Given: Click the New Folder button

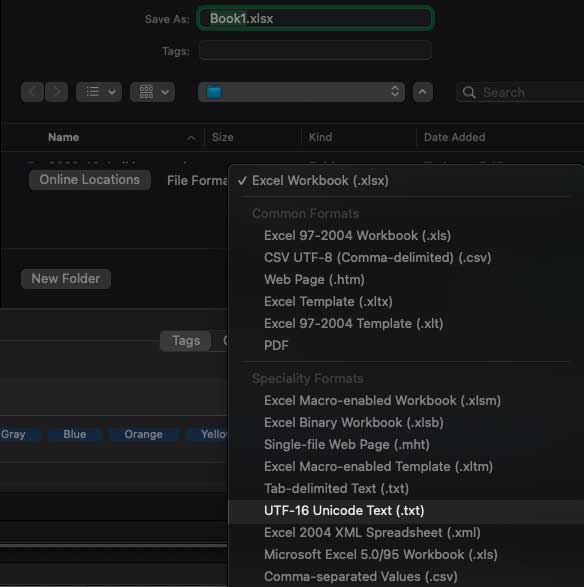Looking at the screenshot, I should 66,279.
